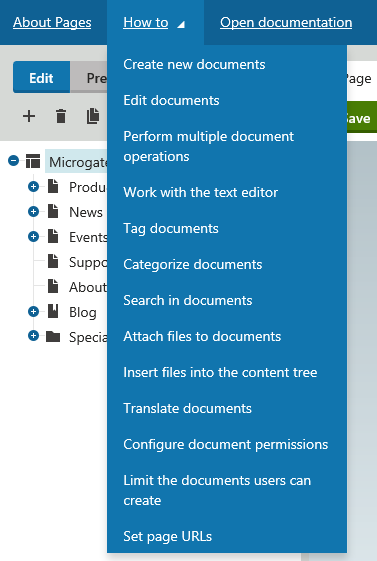Select Configure document permissions

(226, 445)
